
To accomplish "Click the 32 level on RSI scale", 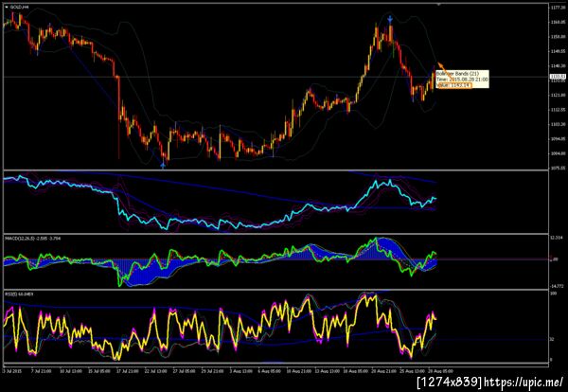I will (x=552, y=340).
